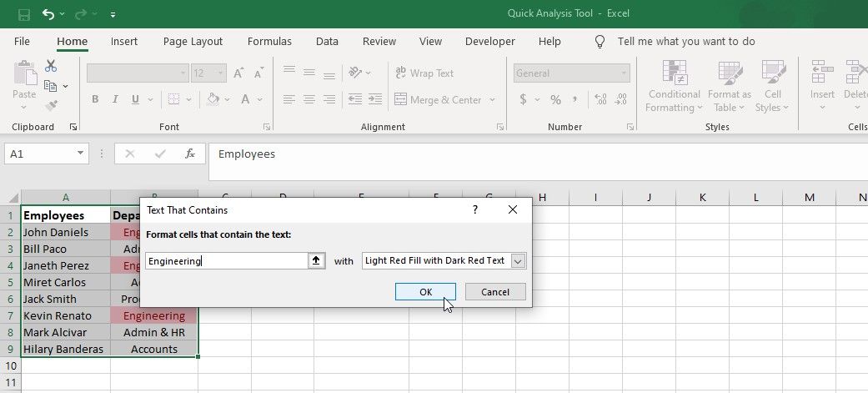
Task: Click the Insert Function fx icon
Action: coord(190,154)
